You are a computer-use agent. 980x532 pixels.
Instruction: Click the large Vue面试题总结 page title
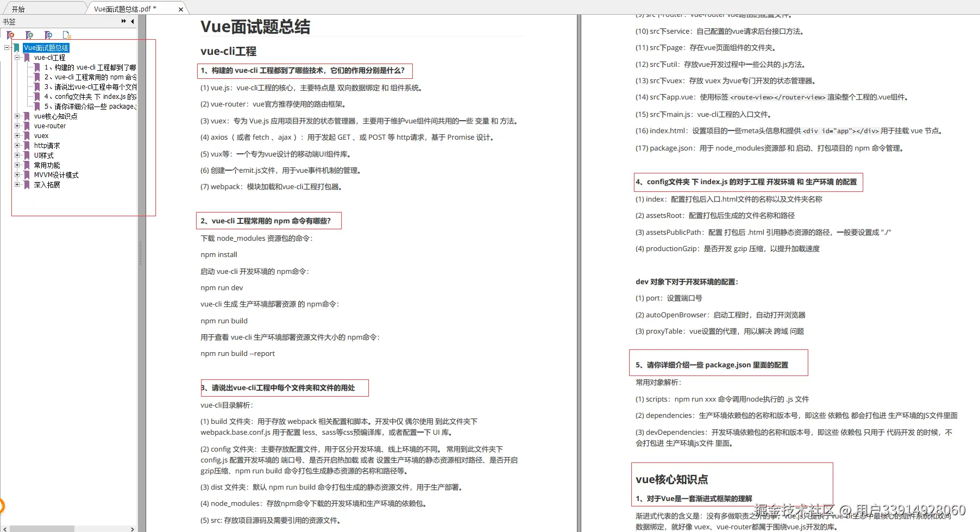(255, 27)
